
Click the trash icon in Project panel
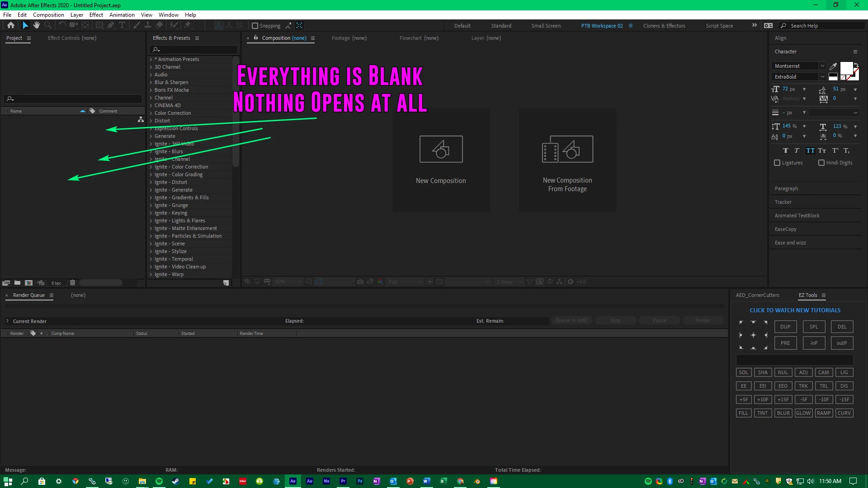click(x=72, y=283)
